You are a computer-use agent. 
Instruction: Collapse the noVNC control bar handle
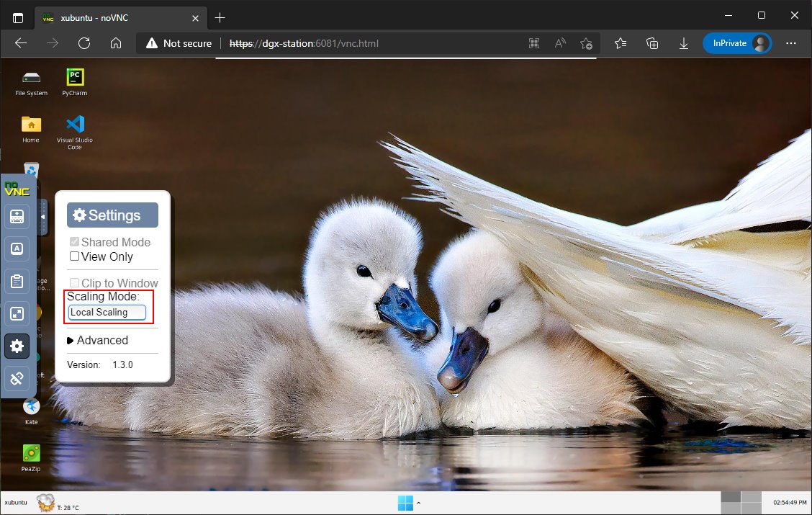(42, 217)
